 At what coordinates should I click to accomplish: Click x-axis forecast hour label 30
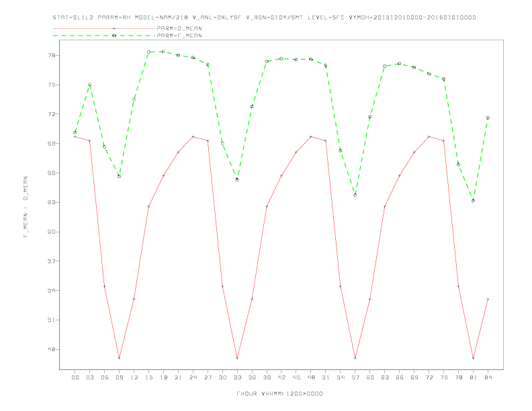pyautogui.click(x=222, y=377)
